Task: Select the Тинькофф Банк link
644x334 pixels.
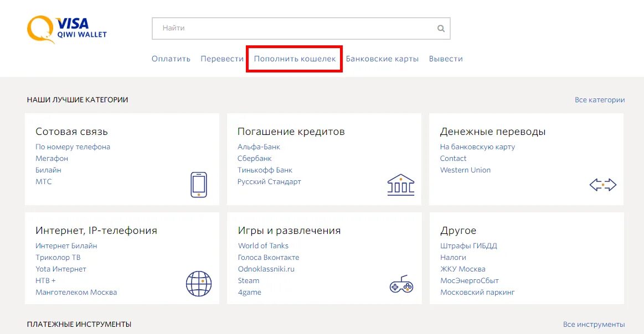Action: click(265, 170)
